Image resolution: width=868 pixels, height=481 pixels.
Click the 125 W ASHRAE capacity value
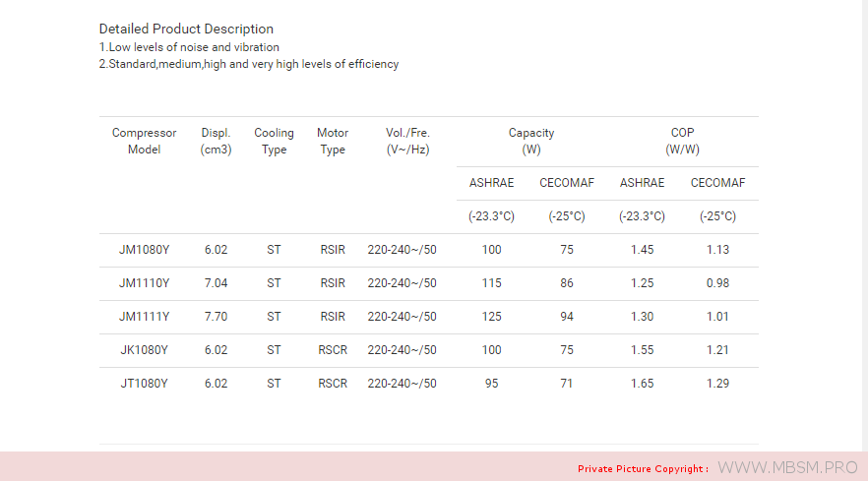coord(492,317)
